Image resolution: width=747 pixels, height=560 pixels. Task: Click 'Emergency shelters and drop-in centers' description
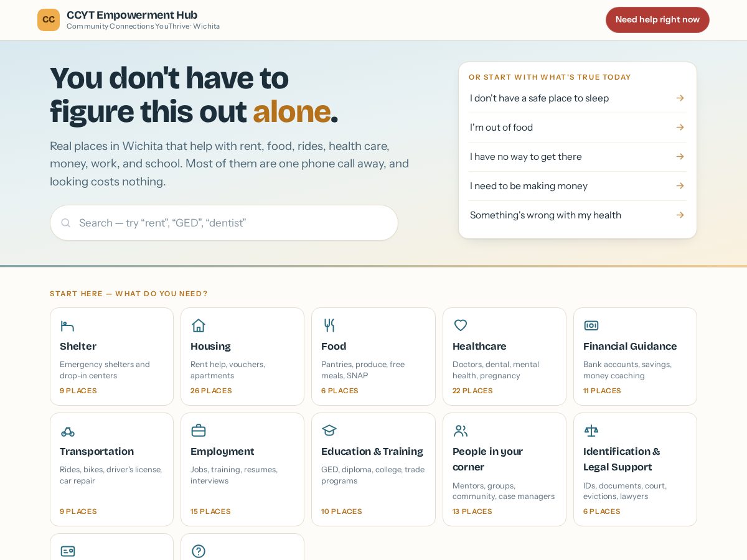[105, 370]
